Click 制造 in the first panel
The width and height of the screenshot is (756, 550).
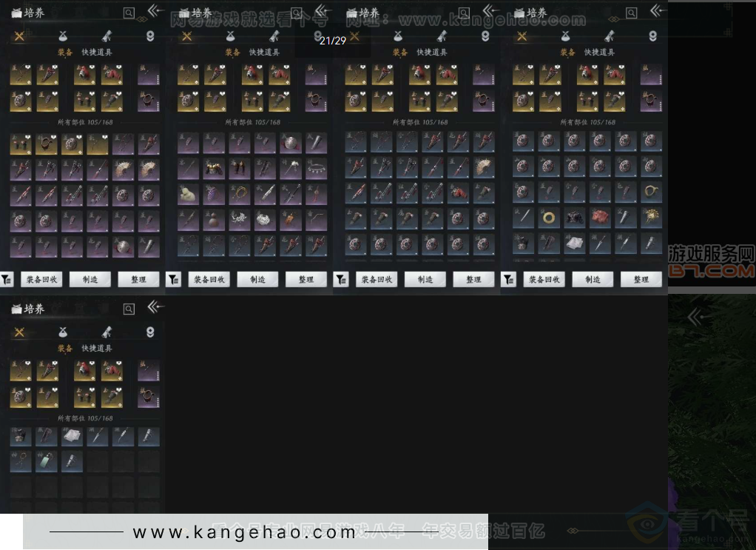[90, 279]
